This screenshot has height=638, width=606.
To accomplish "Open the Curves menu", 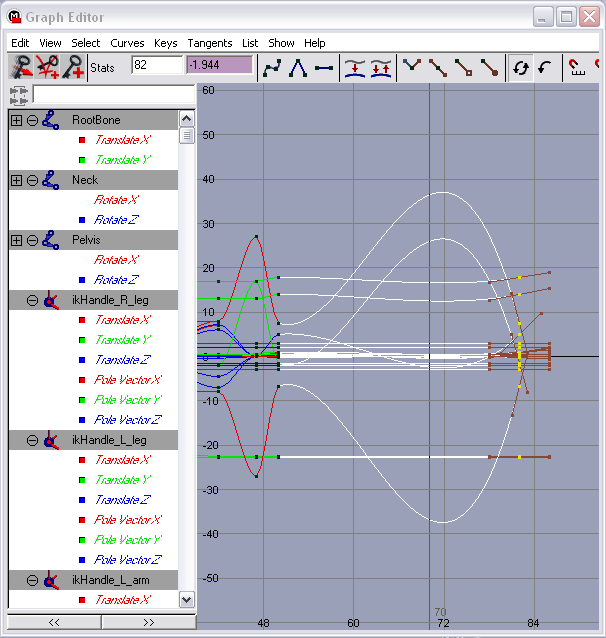I will pos(127,43).
